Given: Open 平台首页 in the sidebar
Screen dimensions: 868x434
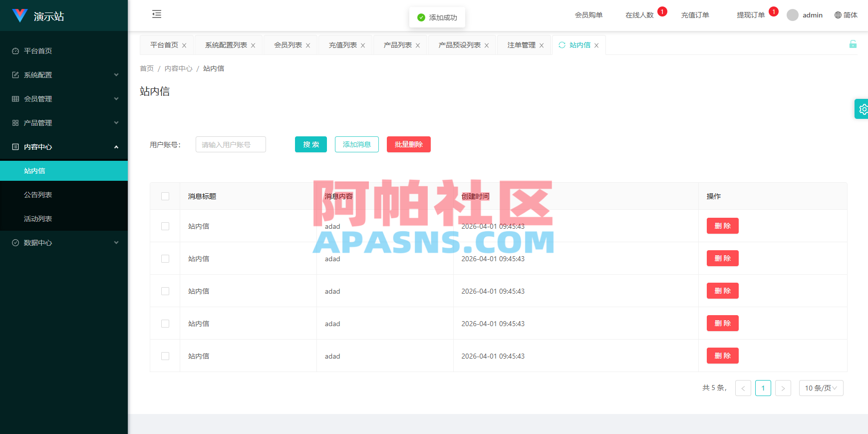Looking at the screenshot, I should pos(64,51).
